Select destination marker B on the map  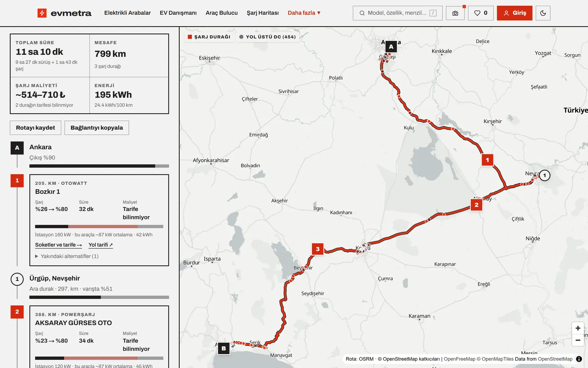coord(224,348)
